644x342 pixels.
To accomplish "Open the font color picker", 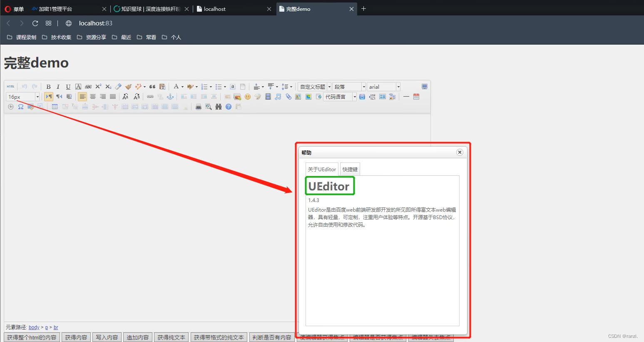I will point(177,86).
